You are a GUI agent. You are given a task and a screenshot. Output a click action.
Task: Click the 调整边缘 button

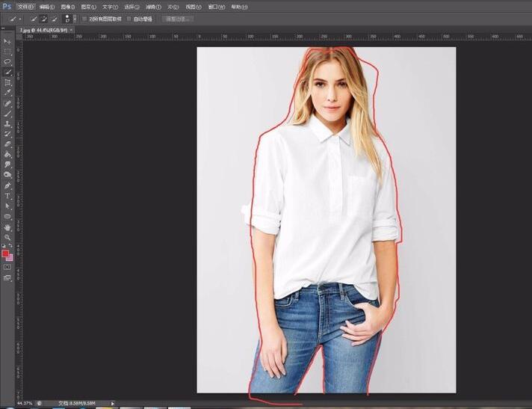click(x=179, y=18)
